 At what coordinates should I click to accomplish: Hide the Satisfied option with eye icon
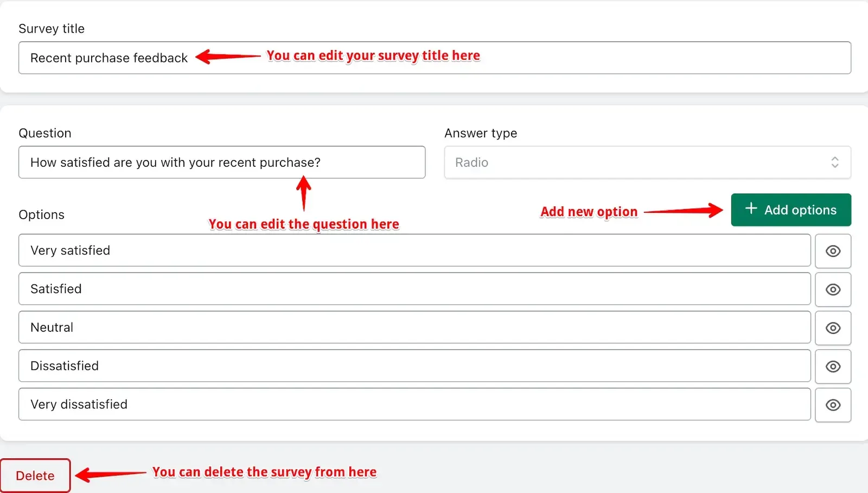click(833, 289)
